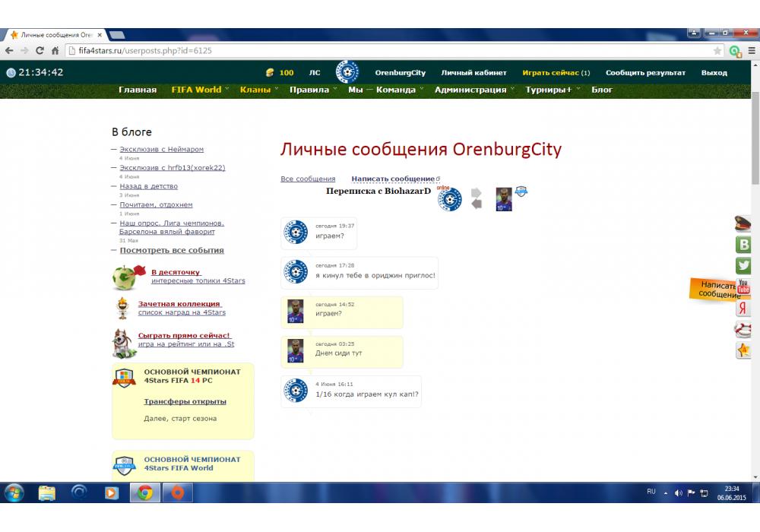Open the Chrome hamburger menu
The image size is (760, 532).
point(752,50)
